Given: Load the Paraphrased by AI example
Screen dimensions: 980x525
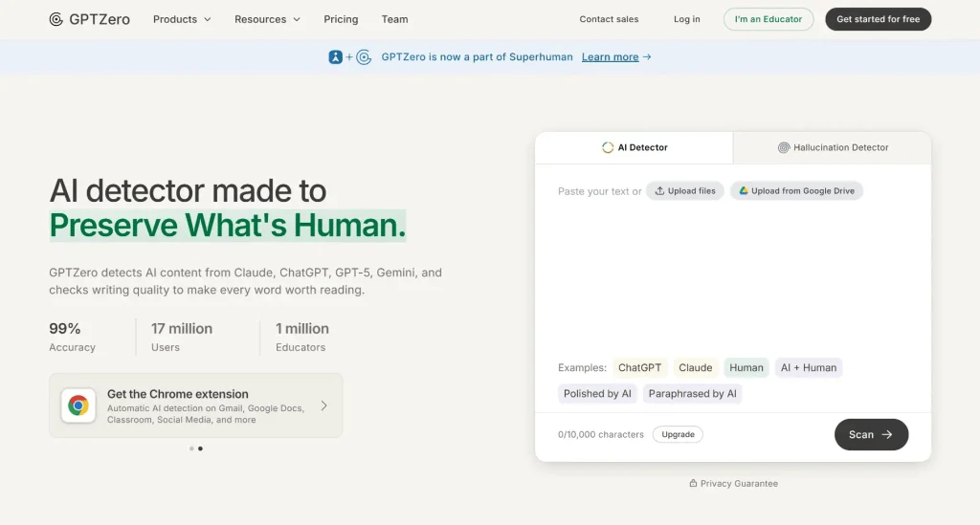Looking at the screenshot, I should pos(692,394).
